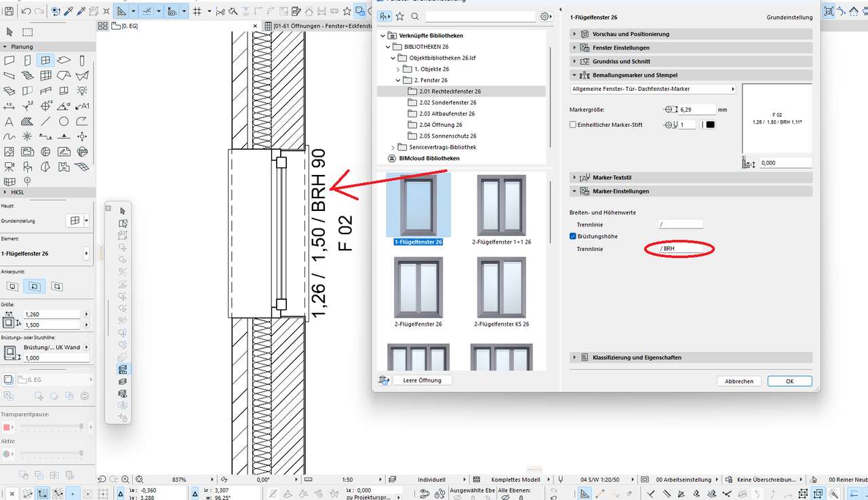The width and height of the screenshot is (868, 500).
Task: Select the Label tool marked A1
Action: click(x=82, y=106)
